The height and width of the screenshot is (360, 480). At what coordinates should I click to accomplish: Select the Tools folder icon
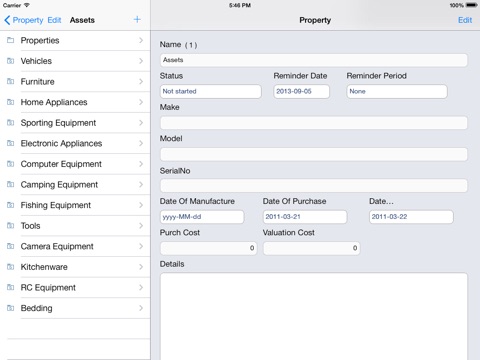pos(11,226)
